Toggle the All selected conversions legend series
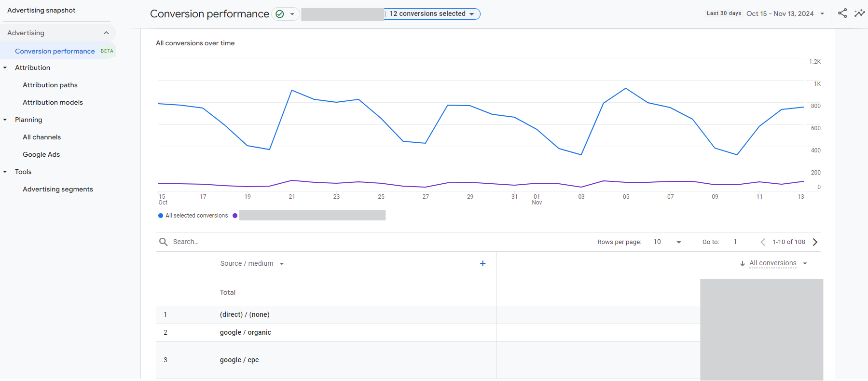This screenshot has width=868, height=381. pyautogui.click(x=193, y=216)
